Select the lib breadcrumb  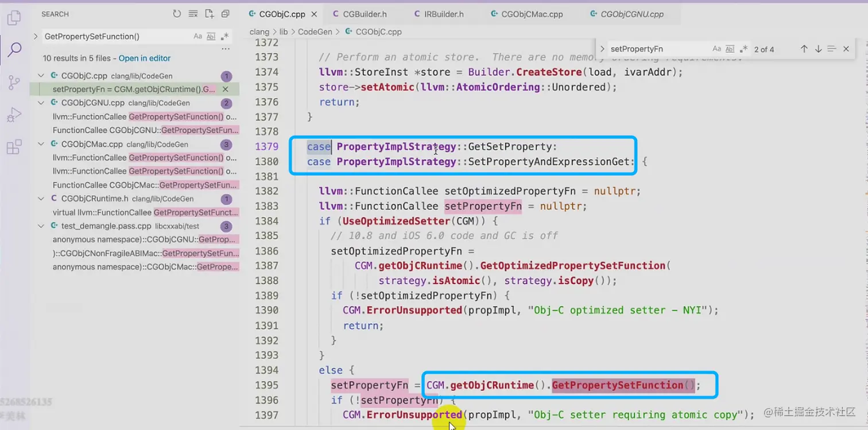click(x=284, y=32)
